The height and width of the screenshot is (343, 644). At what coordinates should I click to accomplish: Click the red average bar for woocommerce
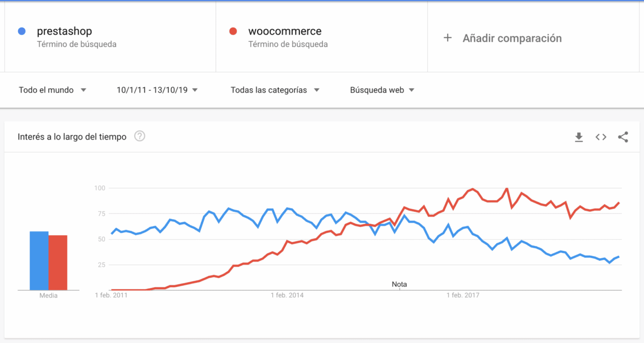pos(58,262)
